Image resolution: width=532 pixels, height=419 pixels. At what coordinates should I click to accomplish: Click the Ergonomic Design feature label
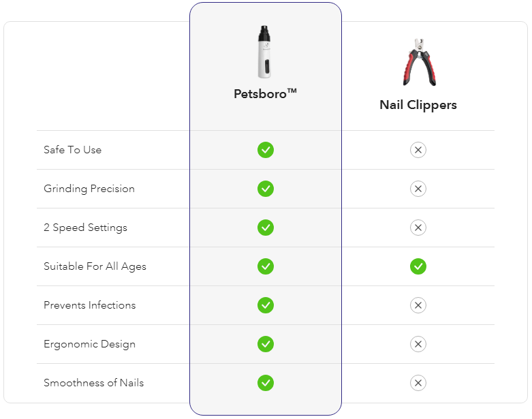(x=89, y=344)
